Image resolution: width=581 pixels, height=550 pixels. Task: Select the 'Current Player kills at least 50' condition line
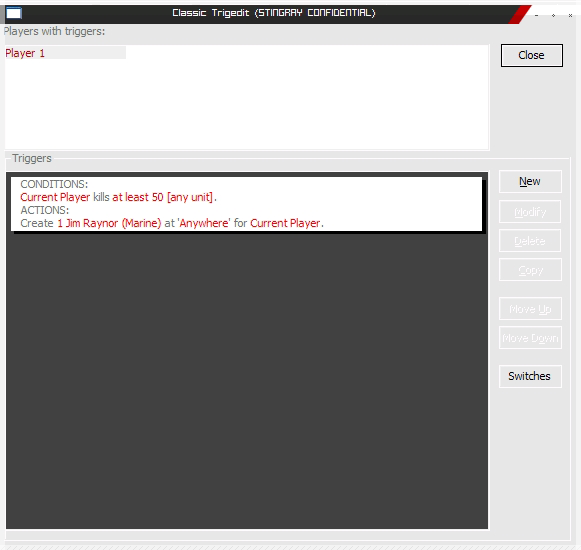tap(119, 197)
